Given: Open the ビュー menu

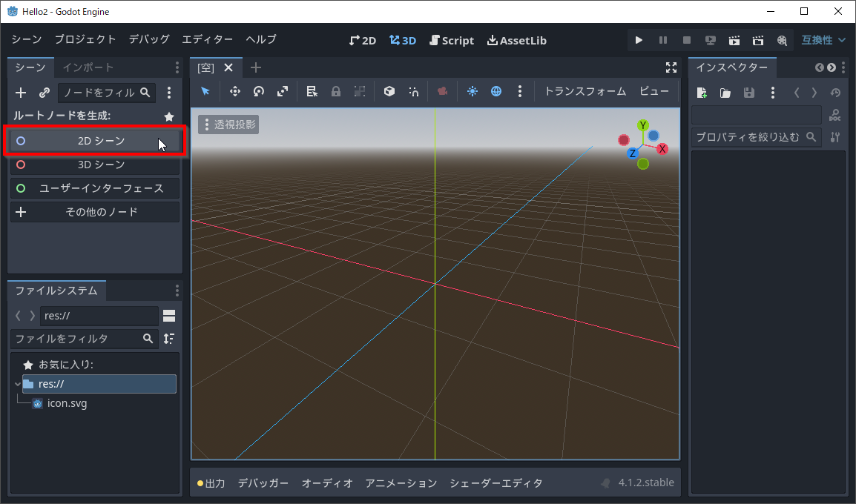Looking at the screenshot, I should click(654, 91).
